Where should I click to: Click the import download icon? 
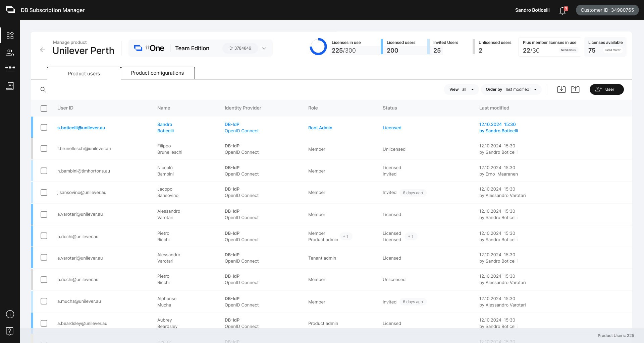click(561, 89)
